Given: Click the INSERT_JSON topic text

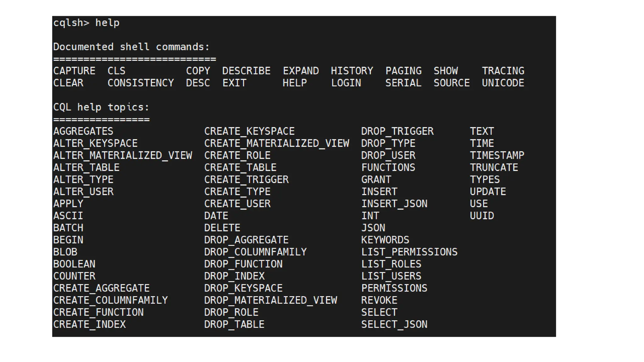Looking at the screenshot, I should pyautogui.click(x=394, y=204).
